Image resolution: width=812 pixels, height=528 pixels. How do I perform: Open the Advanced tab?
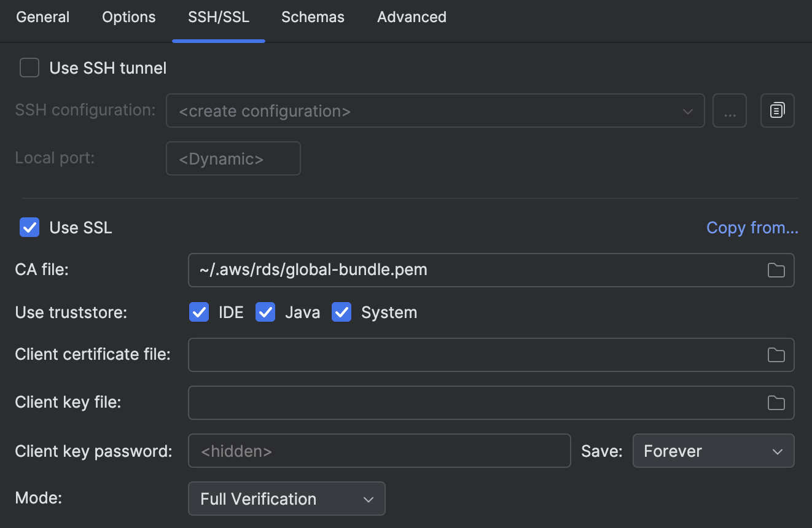click(412, 17)
